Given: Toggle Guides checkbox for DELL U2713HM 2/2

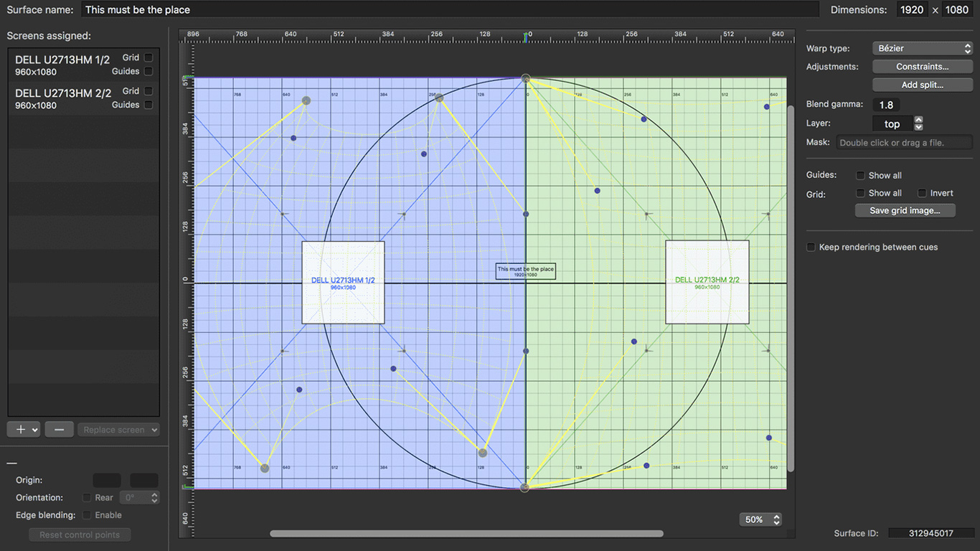Looking at the screenshot, I should click(149, 105).
